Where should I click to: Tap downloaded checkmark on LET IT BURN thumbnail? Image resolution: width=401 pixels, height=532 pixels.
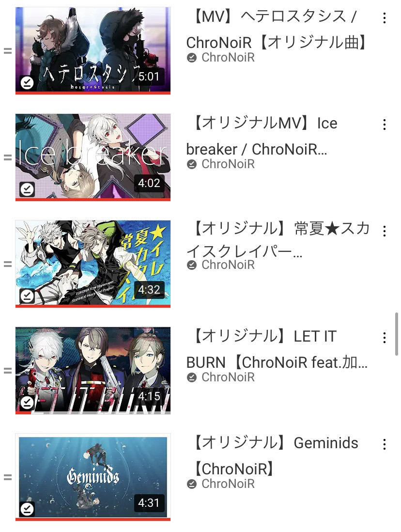coord(27,403)
